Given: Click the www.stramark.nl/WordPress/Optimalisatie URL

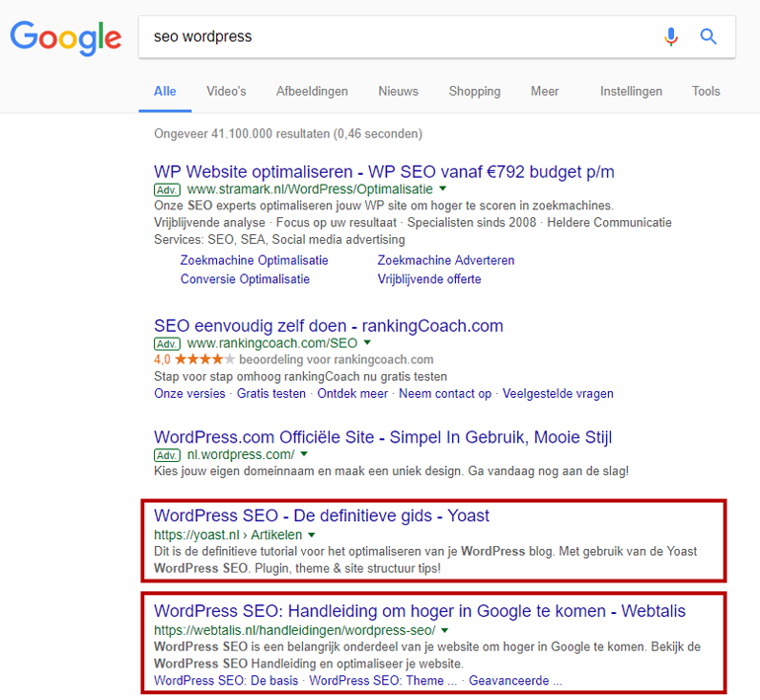Looking at the screenshot, I should pos(310,189).
